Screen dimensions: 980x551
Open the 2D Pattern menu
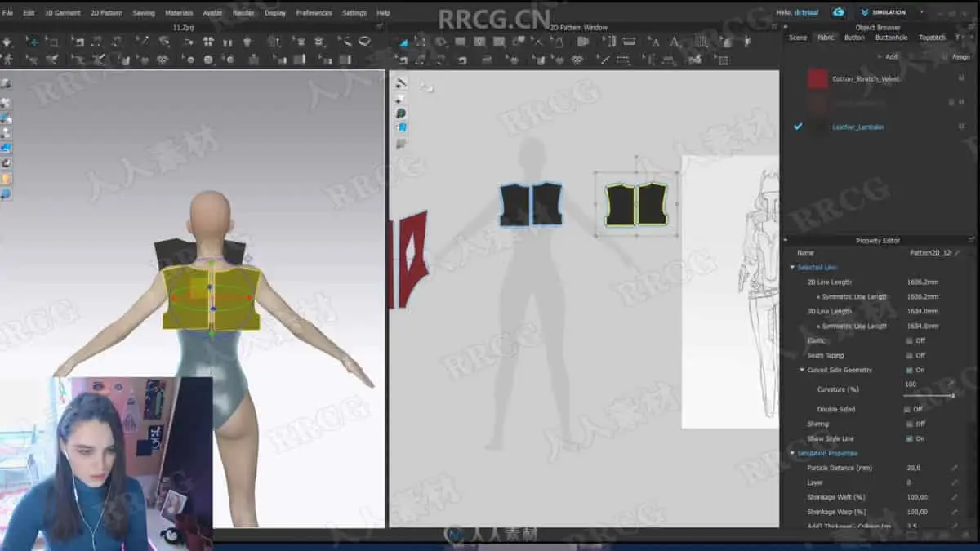106,13
